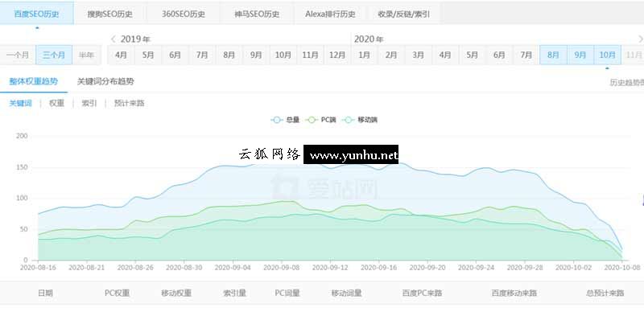Switch to 搜狗SEO历史 tab

109,14
